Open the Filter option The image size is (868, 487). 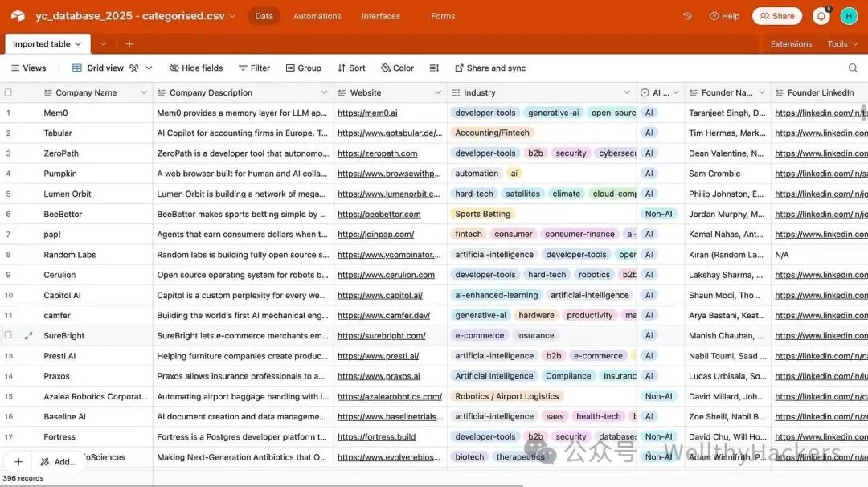(x=254, y=68)
